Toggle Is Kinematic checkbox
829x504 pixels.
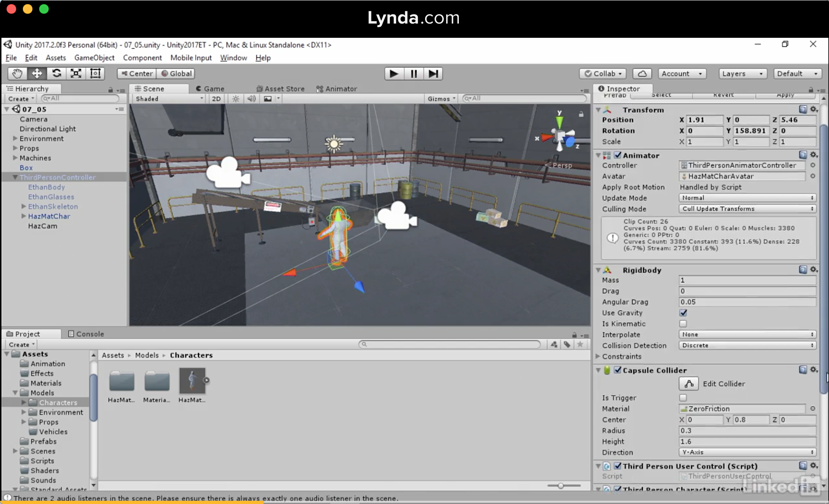click(x=683, y=324)
